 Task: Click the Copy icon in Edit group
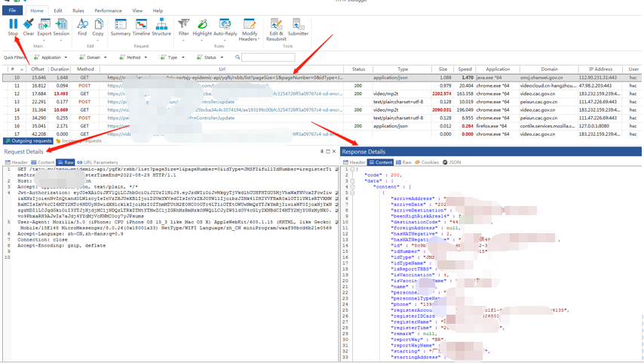click(x=98, y=24)
